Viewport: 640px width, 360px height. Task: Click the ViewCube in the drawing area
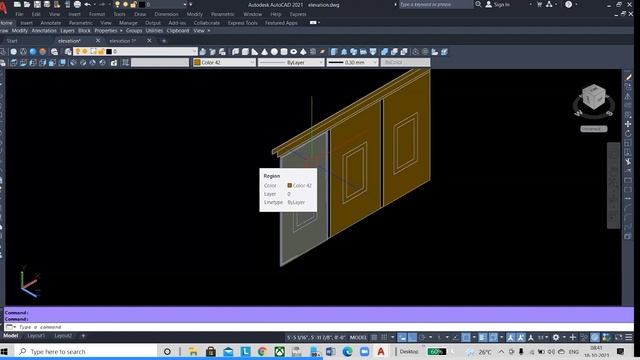(x=593, y=98)
